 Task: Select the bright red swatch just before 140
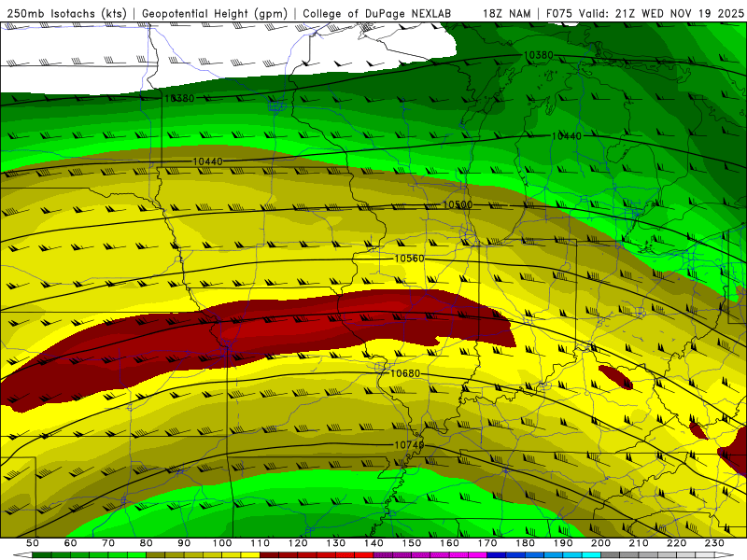click(364, 555)
